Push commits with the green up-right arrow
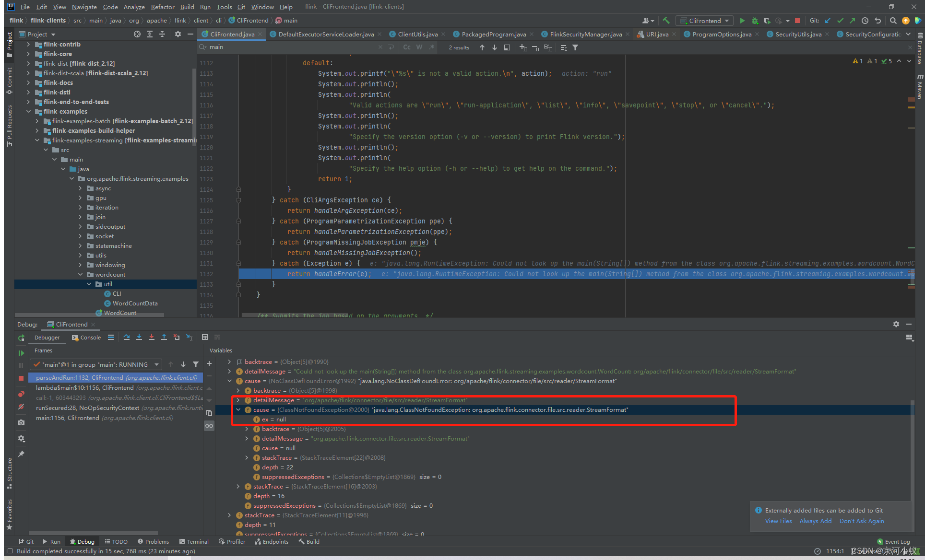The width and height of the screenshot is (925, 560). point(852,21)
